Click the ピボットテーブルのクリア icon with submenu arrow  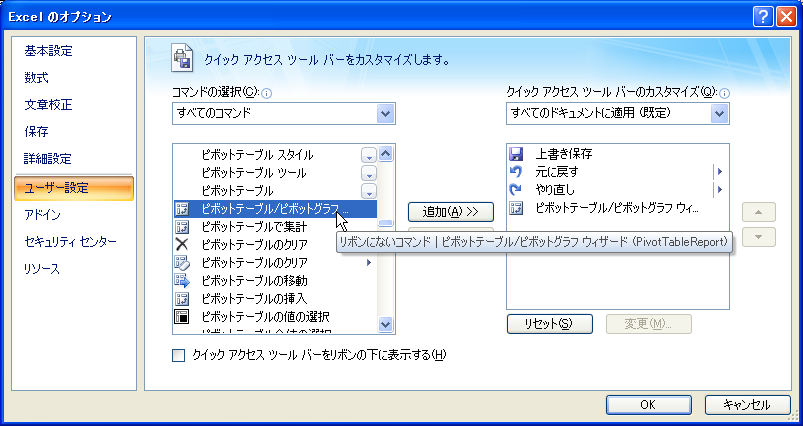pos(182,263)
